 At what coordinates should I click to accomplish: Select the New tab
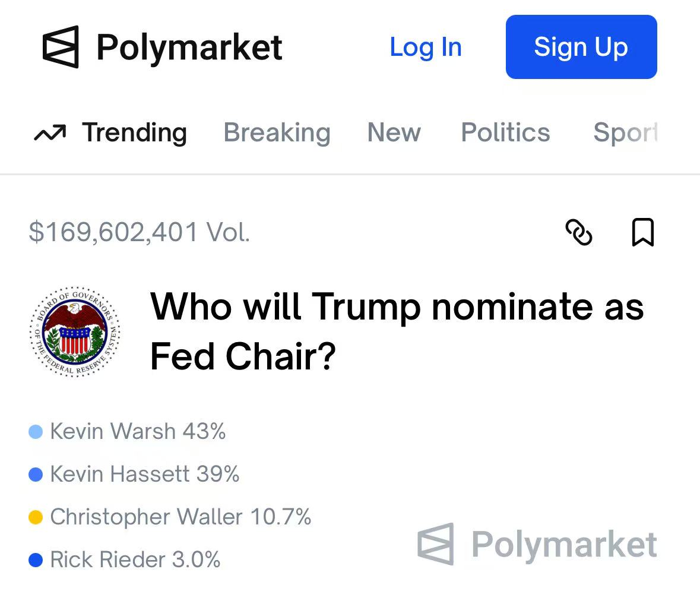394,132
